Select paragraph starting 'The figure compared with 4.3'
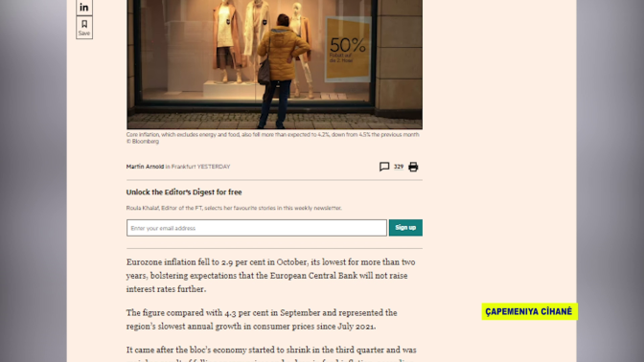 click(262, 319)
